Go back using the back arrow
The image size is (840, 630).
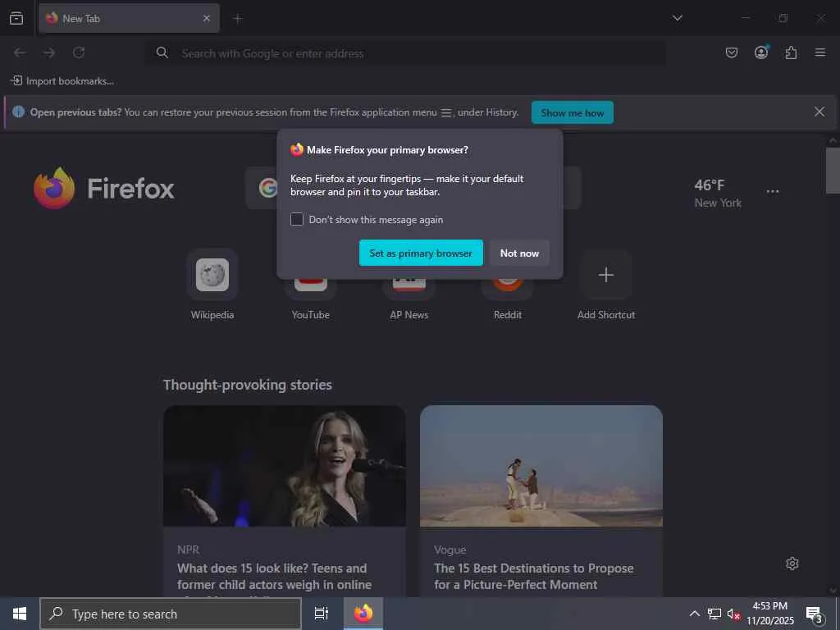coord(20,52)
